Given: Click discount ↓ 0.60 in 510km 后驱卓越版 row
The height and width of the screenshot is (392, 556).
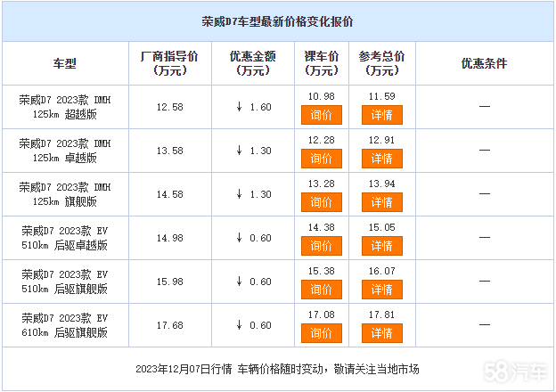Looking at the screenshot, I should tap(254, 238).
